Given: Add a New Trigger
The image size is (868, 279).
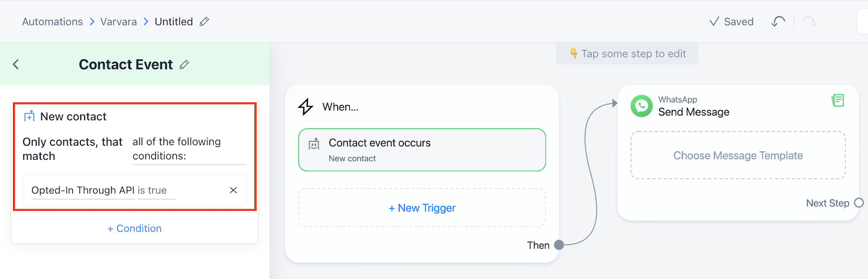Looking at the screenshot, I should pos(422,208).
